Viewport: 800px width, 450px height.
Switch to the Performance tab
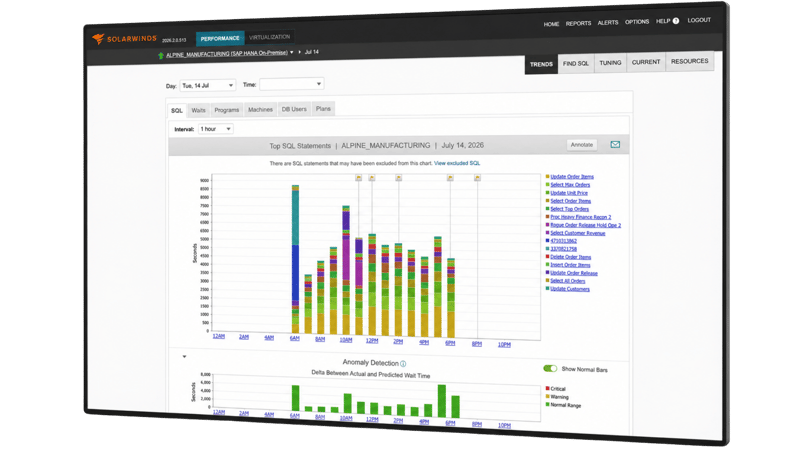click(x=220, y=38)
